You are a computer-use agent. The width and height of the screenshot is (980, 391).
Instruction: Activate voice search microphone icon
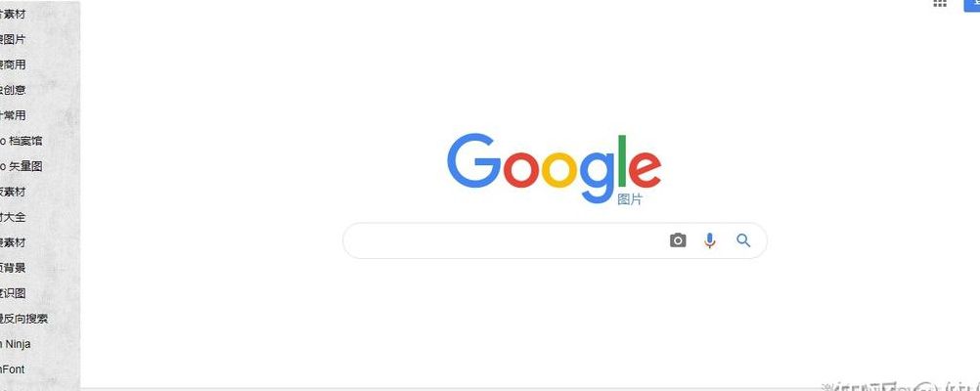(x=709, y=240)
